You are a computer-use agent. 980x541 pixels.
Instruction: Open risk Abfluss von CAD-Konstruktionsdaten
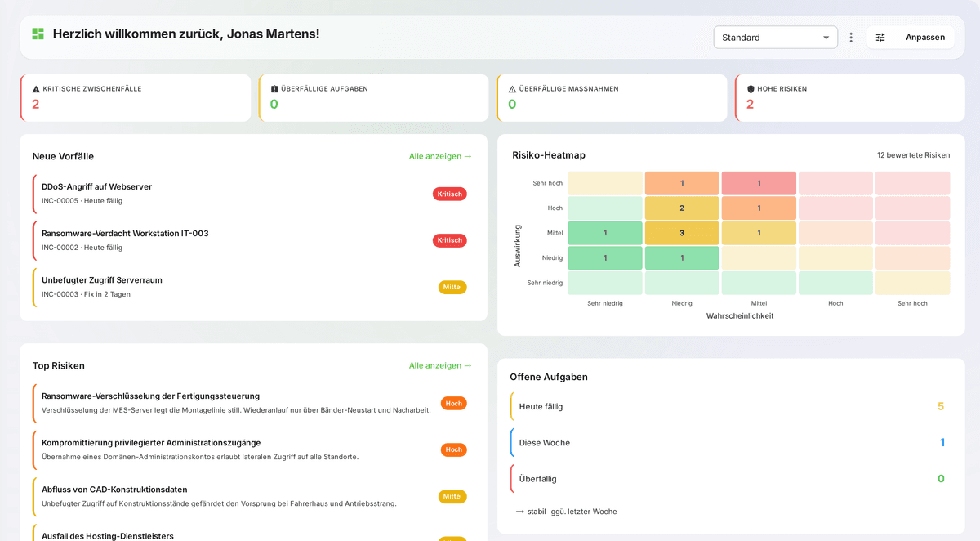252,496
